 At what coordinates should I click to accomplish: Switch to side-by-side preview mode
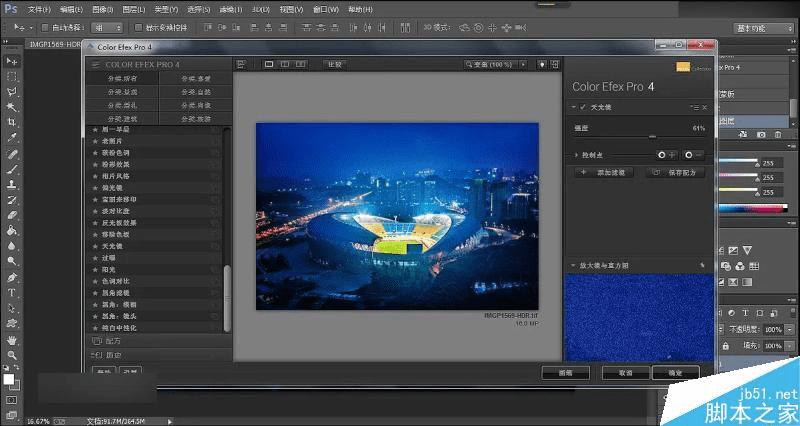pos(301,64)
